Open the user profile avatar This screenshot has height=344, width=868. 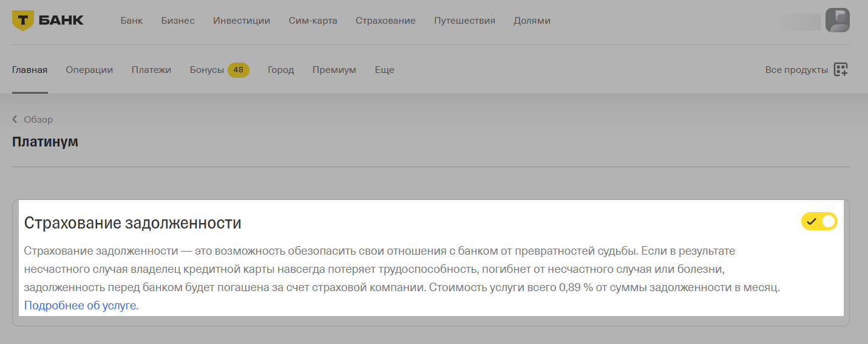[838, 21]
